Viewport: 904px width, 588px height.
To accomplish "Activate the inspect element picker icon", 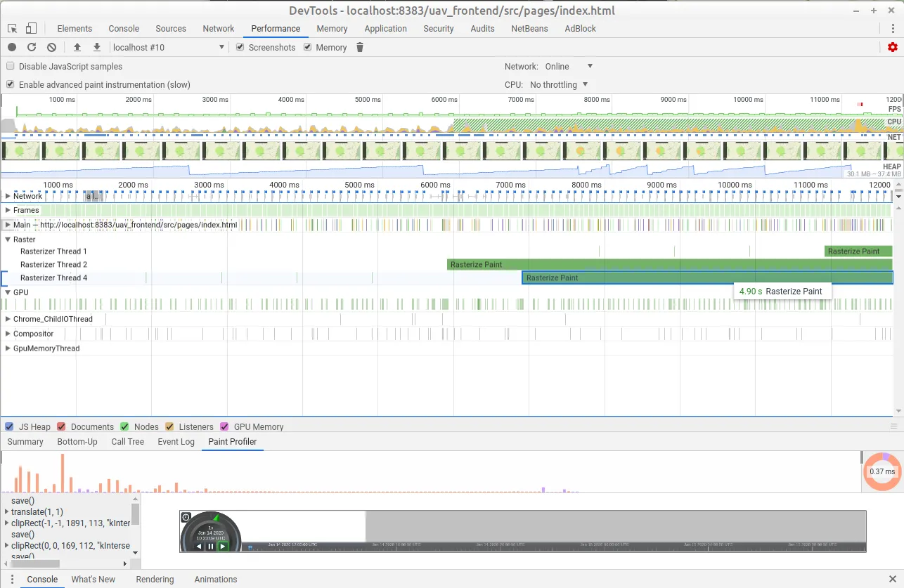I will click(x=13, y=29).
